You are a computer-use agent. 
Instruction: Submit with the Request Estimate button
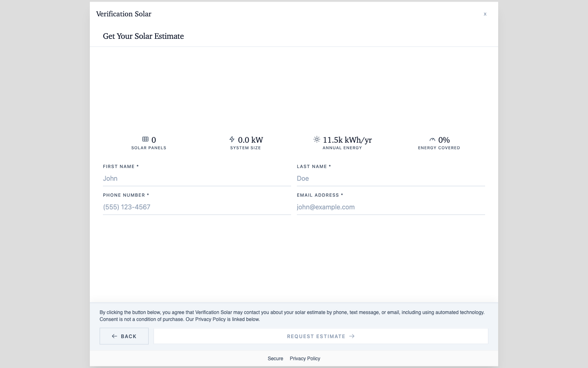coord(321,336)
